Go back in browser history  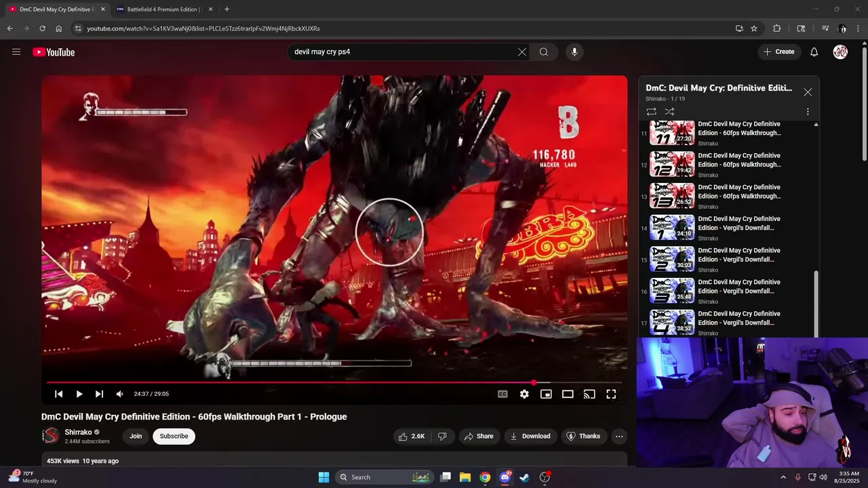[x=9, y=28]
